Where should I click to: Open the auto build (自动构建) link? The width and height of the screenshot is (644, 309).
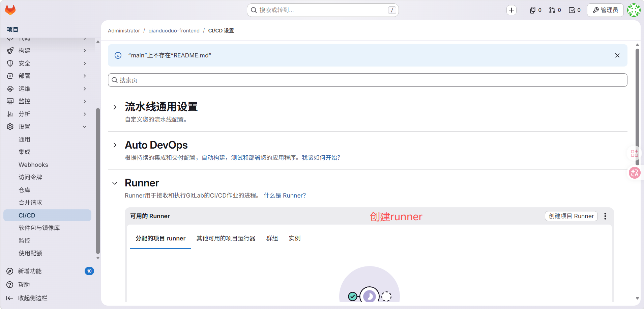point(213,158)
